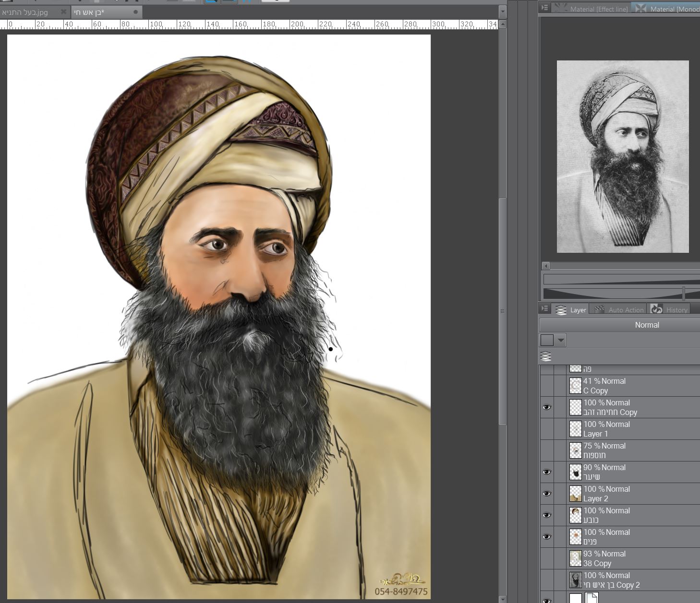Hide the Layer 2 layer
700x603 pixels.
click(547, 494)
